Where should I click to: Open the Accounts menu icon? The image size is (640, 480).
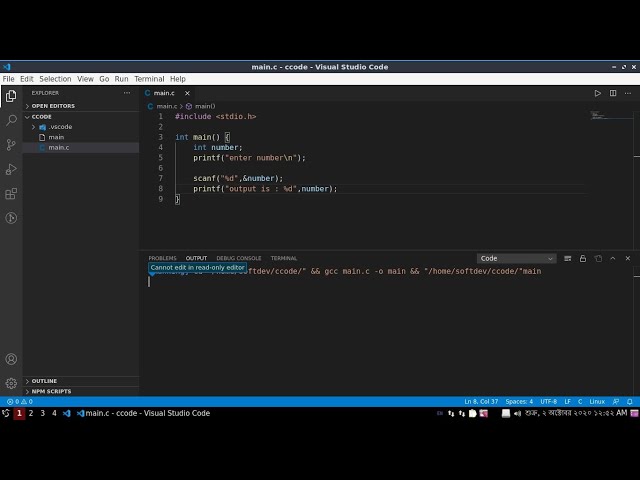(x=11, y=359)
